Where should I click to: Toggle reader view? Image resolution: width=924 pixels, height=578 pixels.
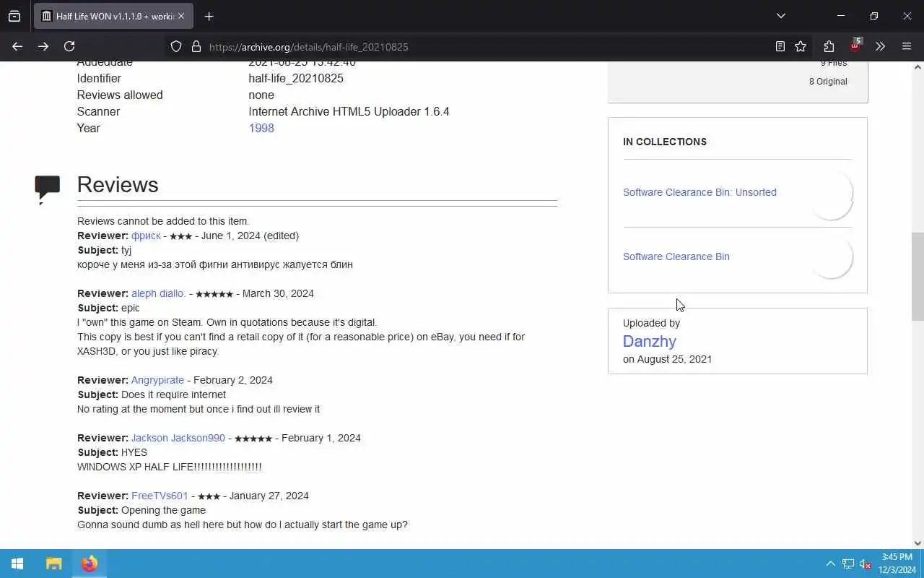point(780,46)
